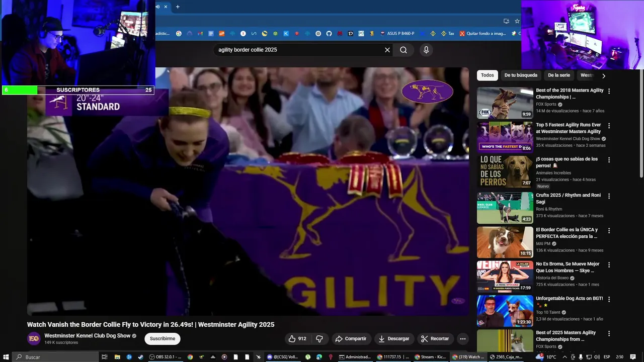
Task: Show hidden system tray icons chevron
Action: click(565, 357)
